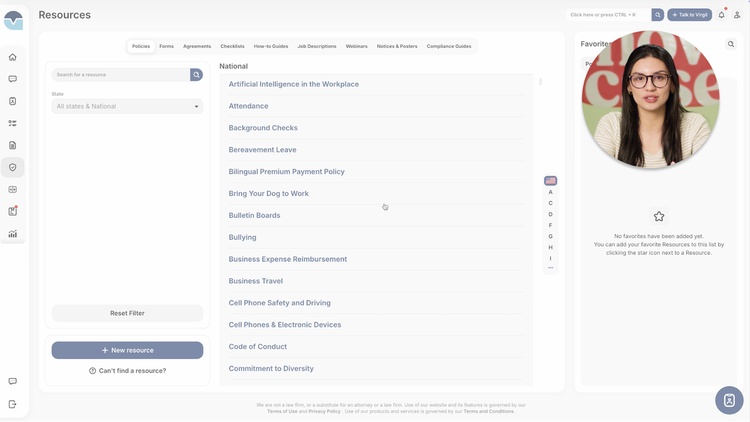
Task: Switch to the Notices & Posters tab
Action: 397,46
